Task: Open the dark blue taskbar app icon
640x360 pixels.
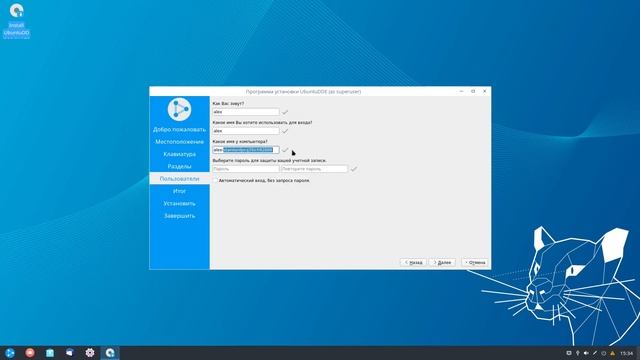Action: coord(70,353)
